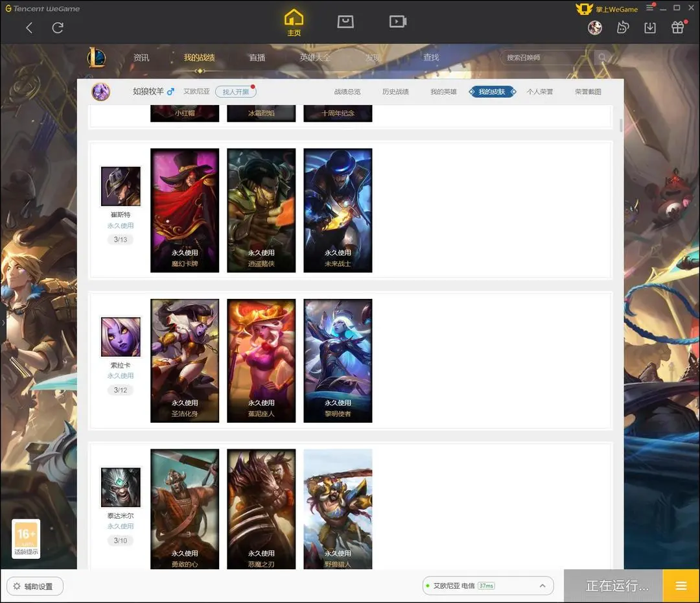700x603 pixels.
Task: Open the 恶魔之刃 skin card
Action: pyautogui.click(x=261, y=509)
